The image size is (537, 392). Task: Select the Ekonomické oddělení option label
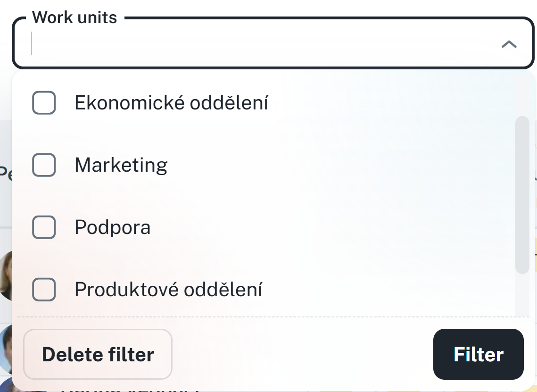[171, 102]
